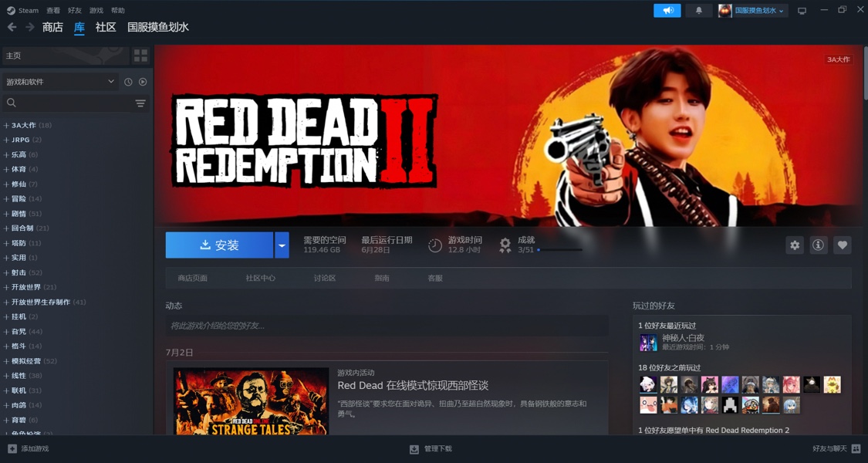
Task: Open the 好友与聊天 friends chat icon
Action: pos(856,448)
